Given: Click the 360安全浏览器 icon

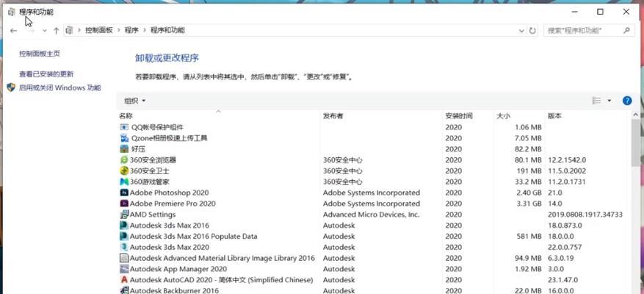Looking at the screenshot, I should (x=124, y=160).
